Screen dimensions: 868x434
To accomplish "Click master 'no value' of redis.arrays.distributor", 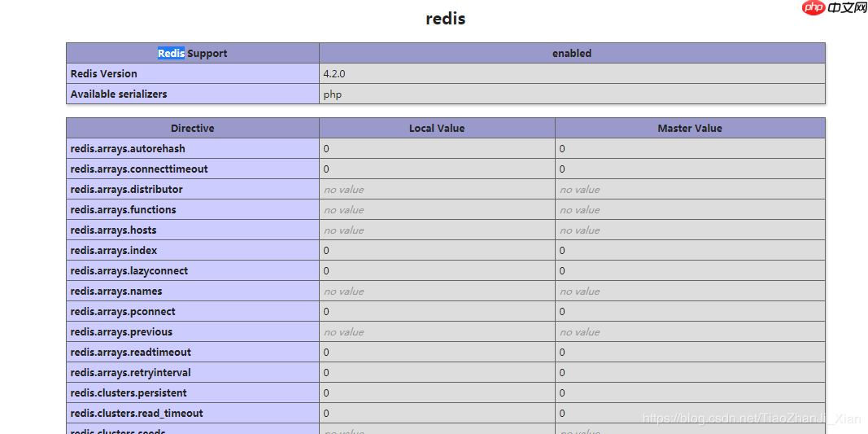I will coord(579,190).
